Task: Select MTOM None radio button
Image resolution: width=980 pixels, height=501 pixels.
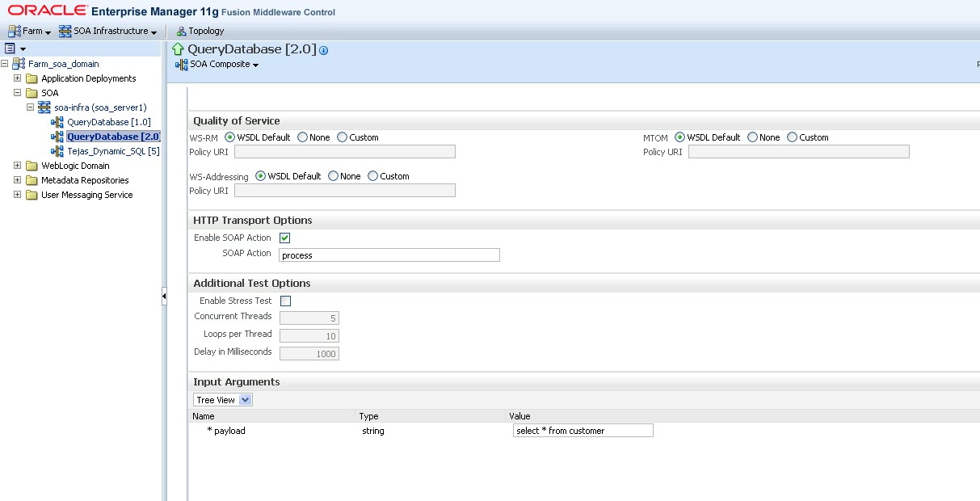Action: (x=752, y=137)
